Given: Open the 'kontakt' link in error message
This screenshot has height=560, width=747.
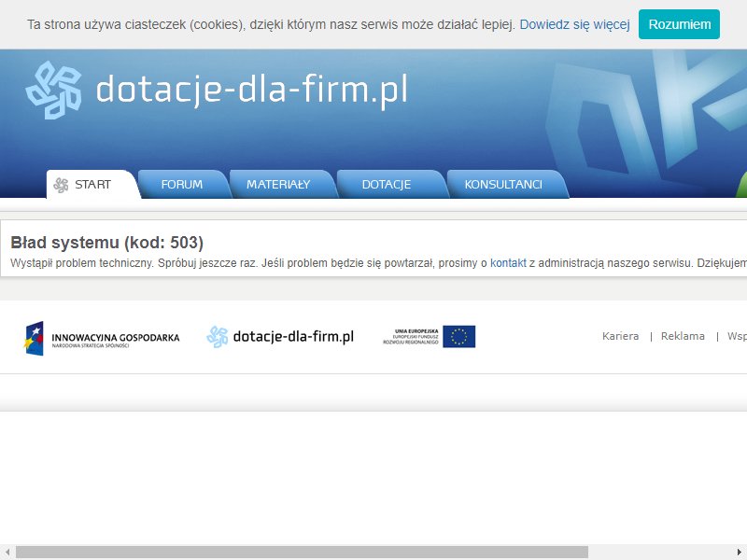Looking at the screenshot, I should [508, 263].
